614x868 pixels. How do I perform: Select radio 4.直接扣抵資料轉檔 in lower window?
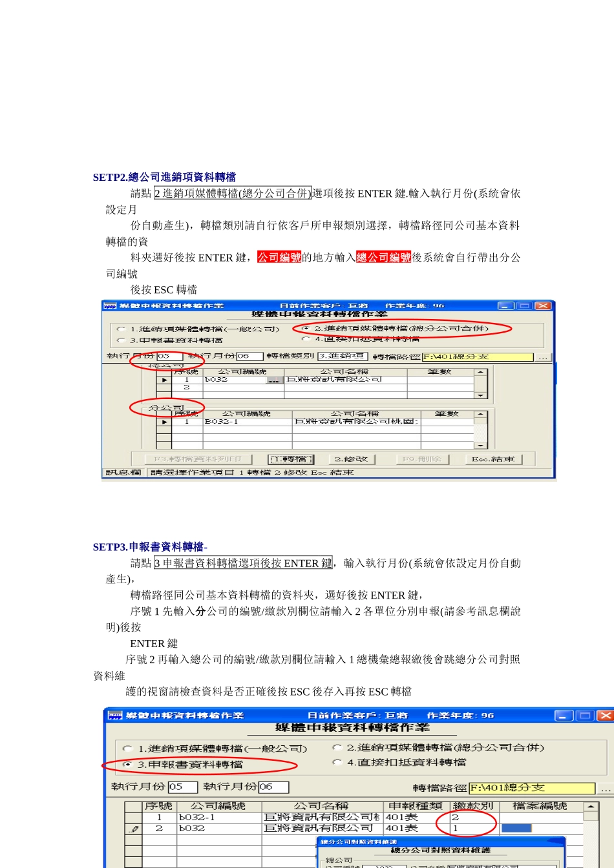[337, 762]
